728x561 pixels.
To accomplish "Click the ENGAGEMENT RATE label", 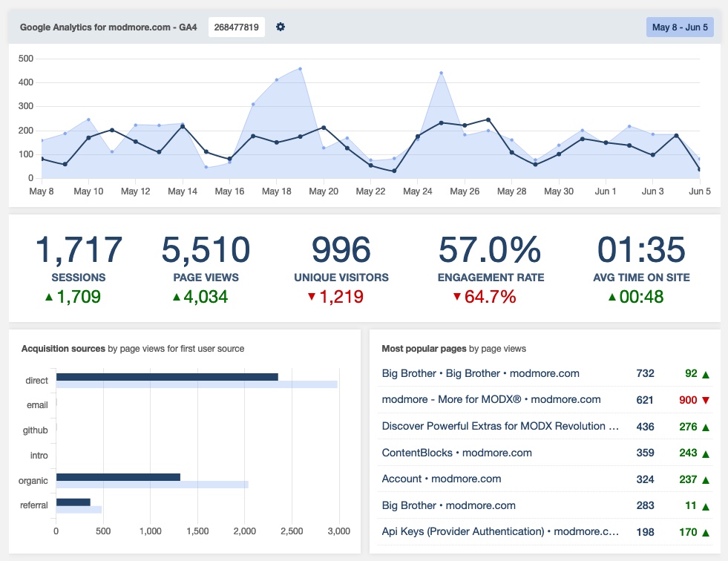I will [x=491, y=278].
